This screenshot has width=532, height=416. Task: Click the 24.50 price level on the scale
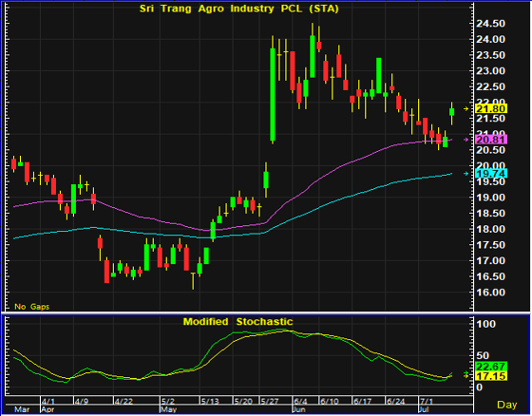point(490,24)
